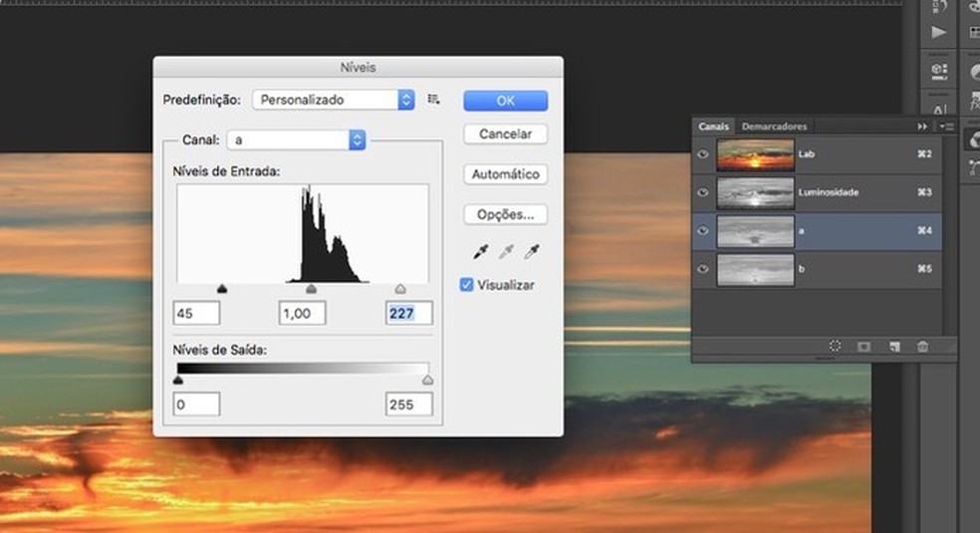Hide the Luminosidade channel eye

pyautogui.click(x=704, y=192)
